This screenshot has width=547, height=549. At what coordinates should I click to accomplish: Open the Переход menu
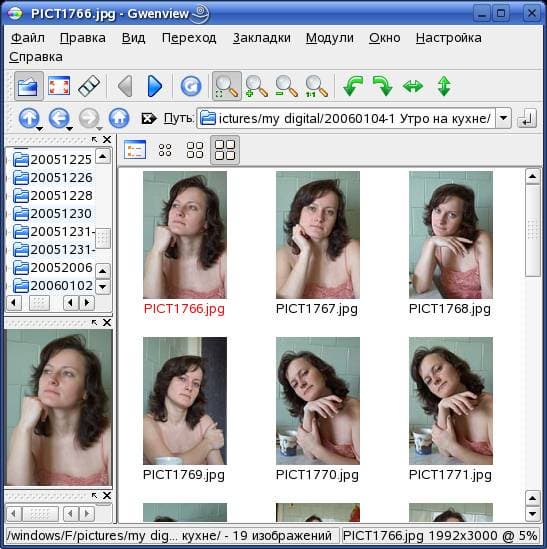tap(189, 38)
